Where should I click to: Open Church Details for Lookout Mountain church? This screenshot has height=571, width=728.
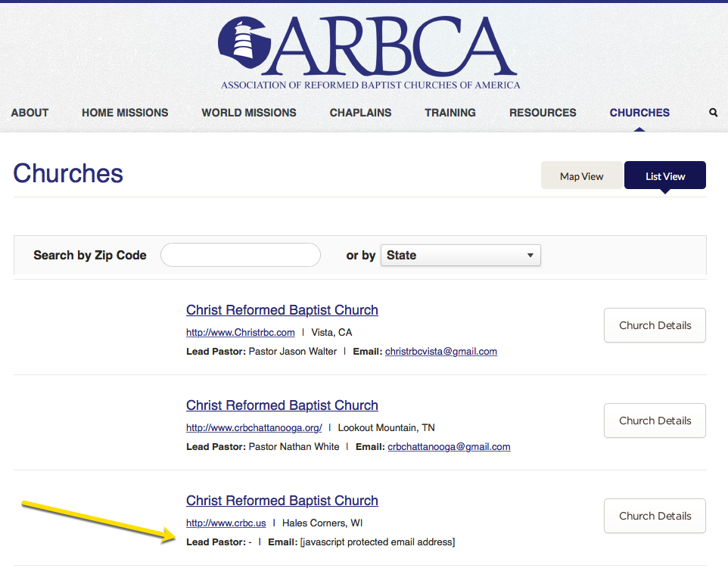coord(655,420)
